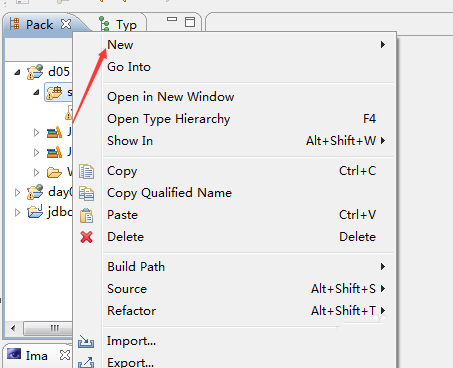This screenshot has height=368, width=453.
Task: Collapse the d05 project tree node
Action: click(17, 72)
